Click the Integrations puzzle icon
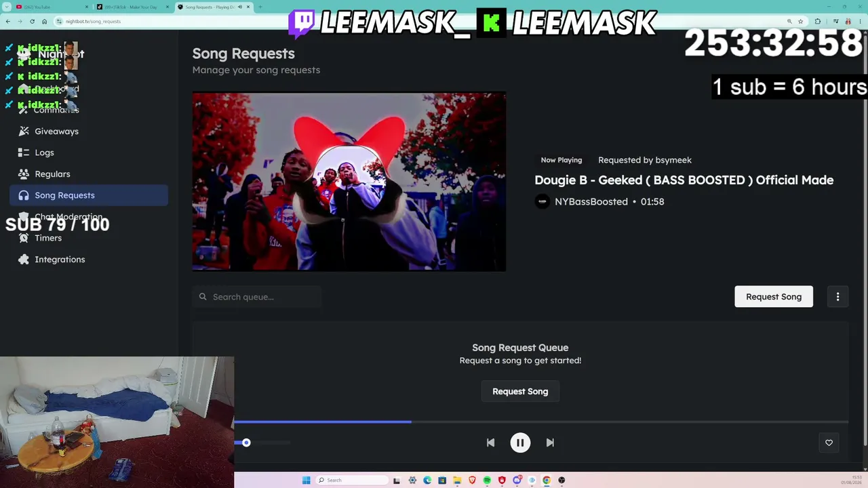The height and width of the screenshot is (488, 868). [24, 260]
